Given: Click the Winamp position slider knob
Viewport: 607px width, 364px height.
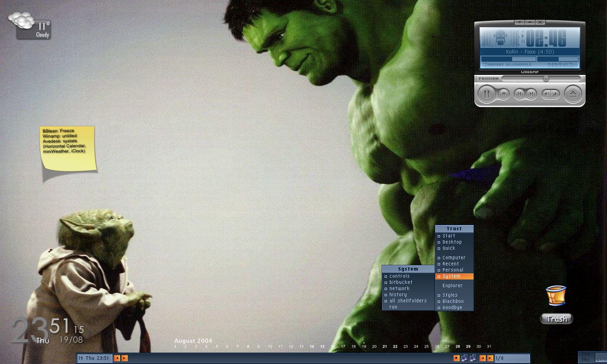Looking at the screenshot, I should (x=546, y=78).
